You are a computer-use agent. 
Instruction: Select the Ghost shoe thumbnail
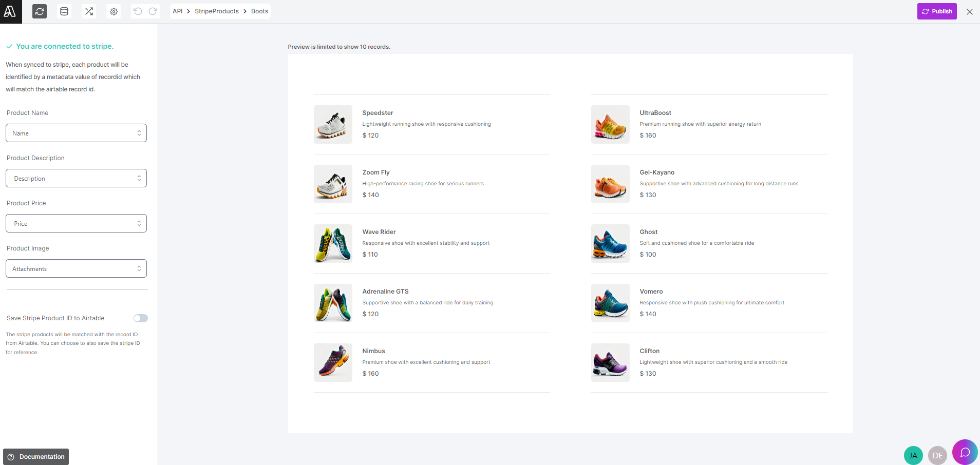[x=610, y=243]
